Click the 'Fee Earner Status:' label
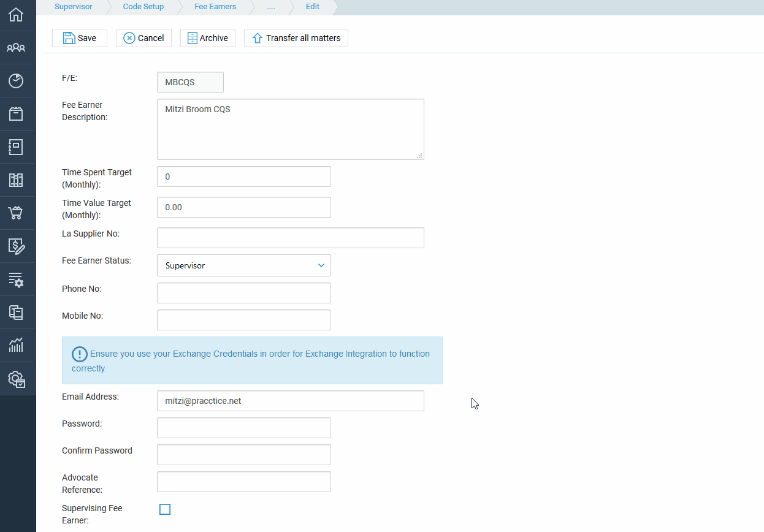The image size is (764, 532). tap(96, 260)
